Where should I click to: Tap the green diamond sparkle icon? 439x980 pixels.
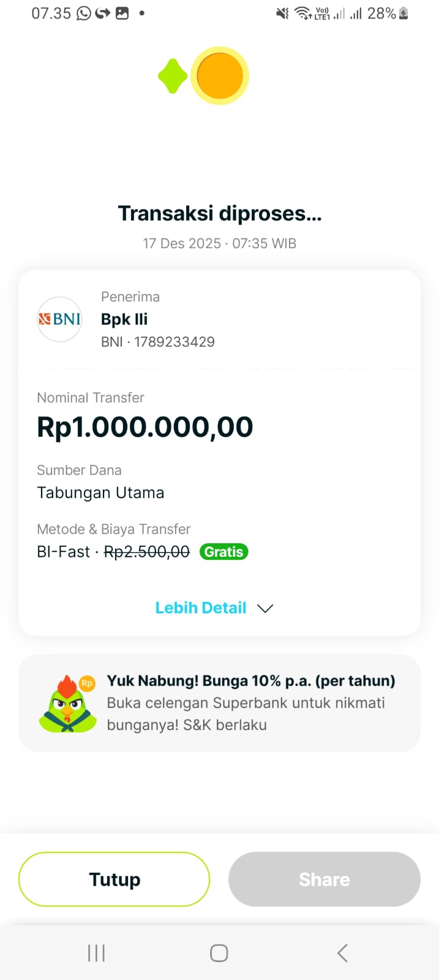pyautogui.click(x=172, y=76)
